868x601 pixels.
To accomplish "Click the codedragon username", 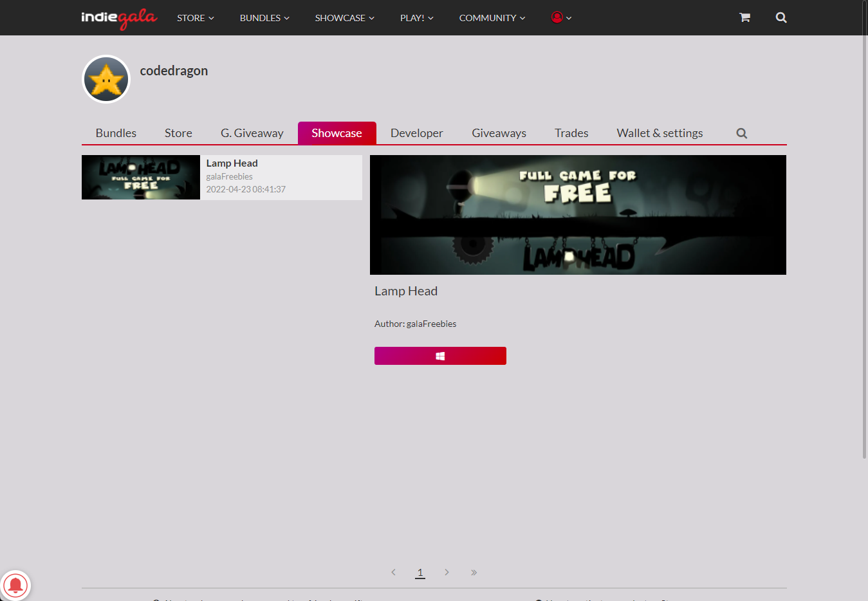I will pos(174,71).
